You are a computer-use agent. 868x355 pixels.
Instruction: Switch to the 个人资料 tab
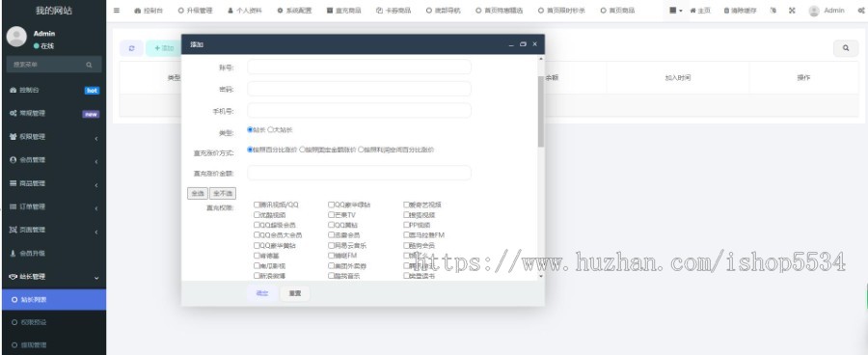pos(245,11)
